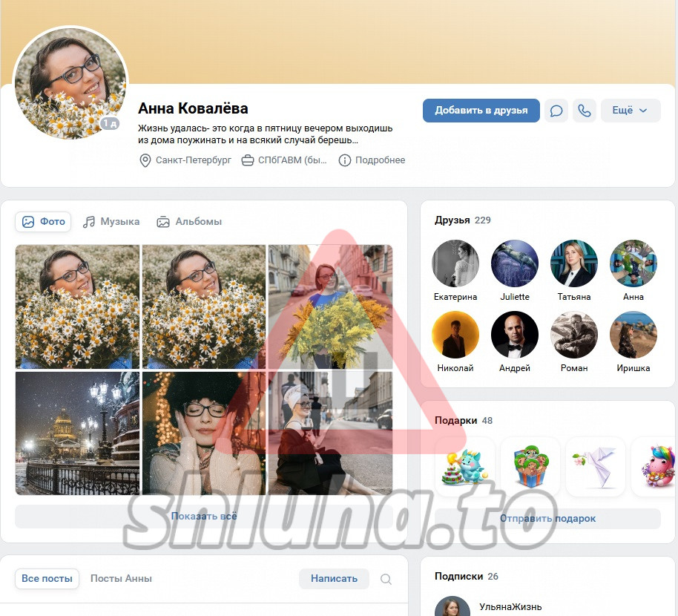Screen dimensions: 678x616
Task: Switch to the Альбомы tab
Action: [x=189, y=221]
